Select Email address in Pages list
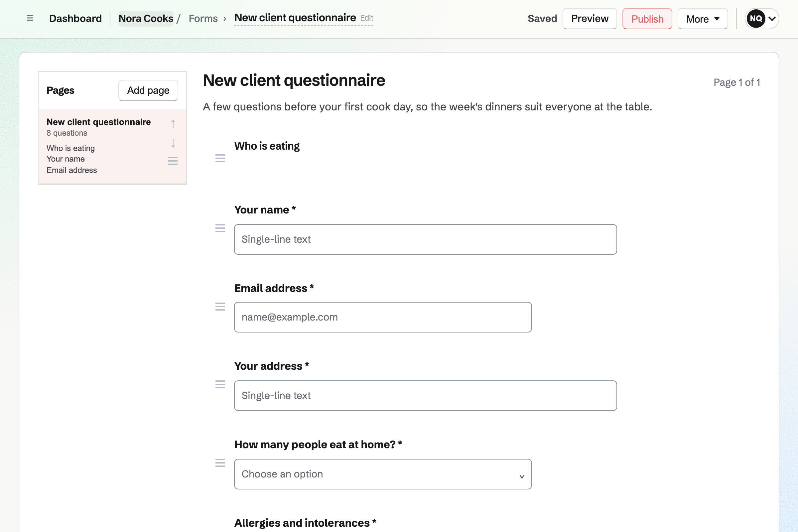The image size is (798, 532). (x=71, y=170)
